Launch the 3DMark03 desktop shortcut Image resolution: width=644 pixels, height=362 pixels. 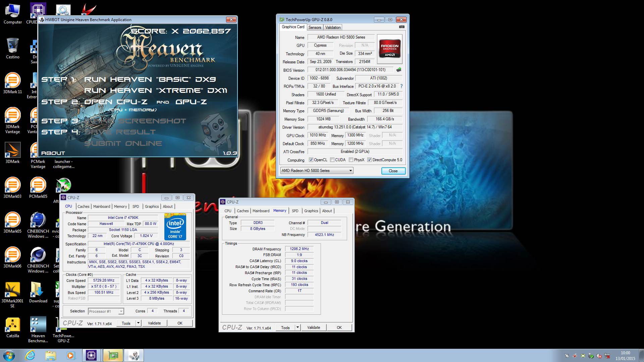click(12, 188)
